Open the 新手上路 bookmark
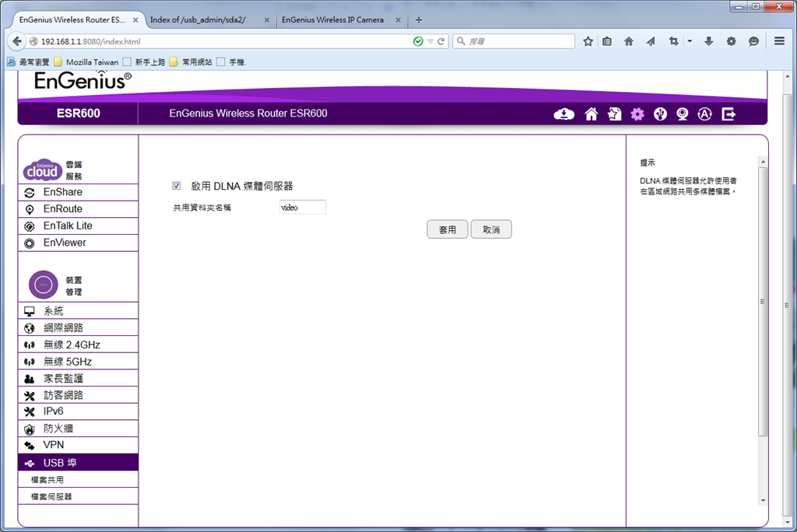Viewport: 797px width, 532px height. point(144,62)
